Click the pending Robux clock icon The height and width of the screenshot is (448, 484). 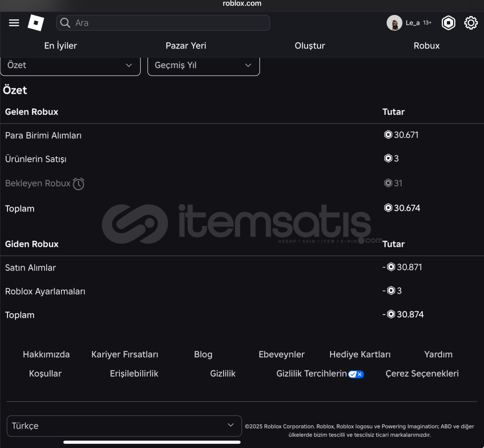tap(78, 184)
